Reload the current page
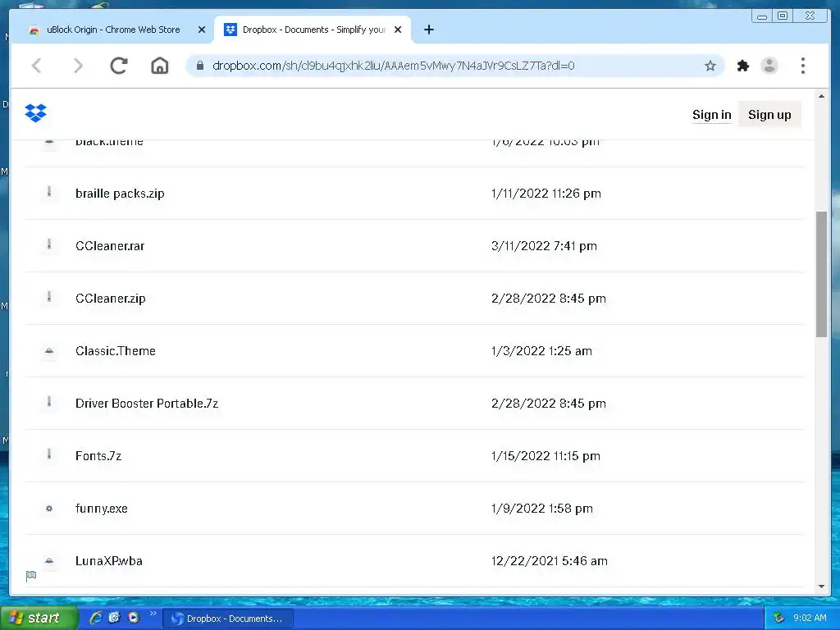The width and height of the screenshot is (840, 630). (x=119, y=66)
